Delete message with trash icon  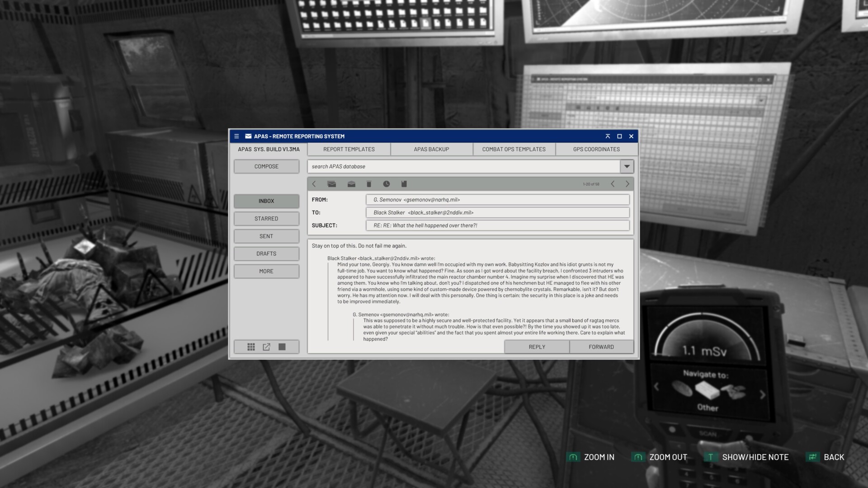(369, 184)
